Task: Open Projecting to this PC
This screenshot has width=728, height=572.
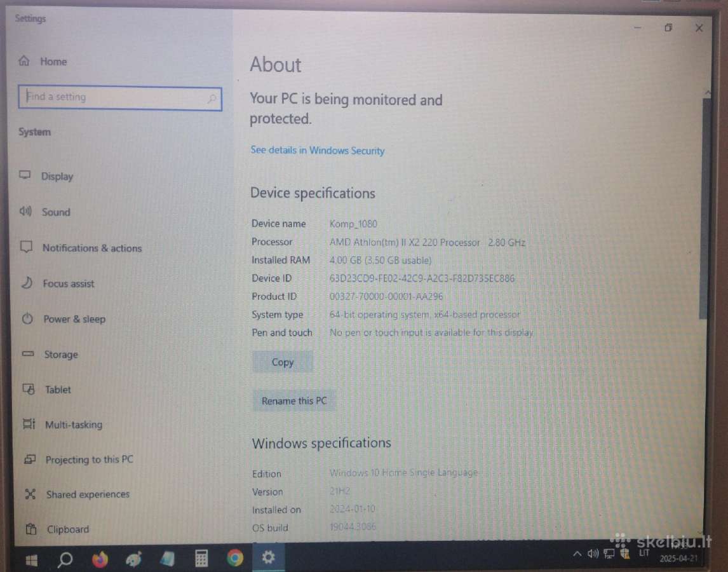Action: click(79, 460)
